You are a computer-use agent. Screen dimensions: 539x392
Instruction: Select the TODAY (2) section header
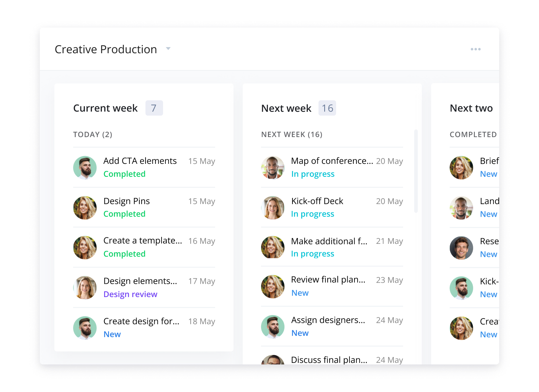click(x=93, y=135)
